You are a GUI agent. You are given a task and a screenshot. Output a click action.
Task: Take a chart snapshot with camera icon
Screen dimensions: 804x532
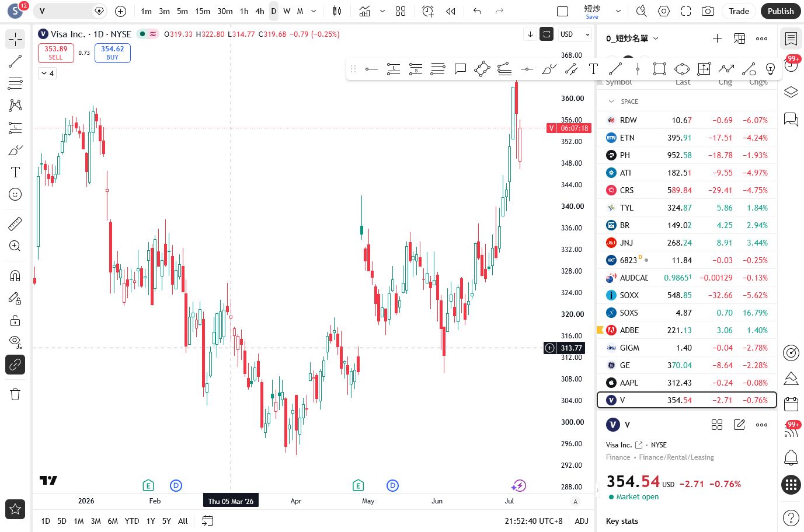point(708,11)
